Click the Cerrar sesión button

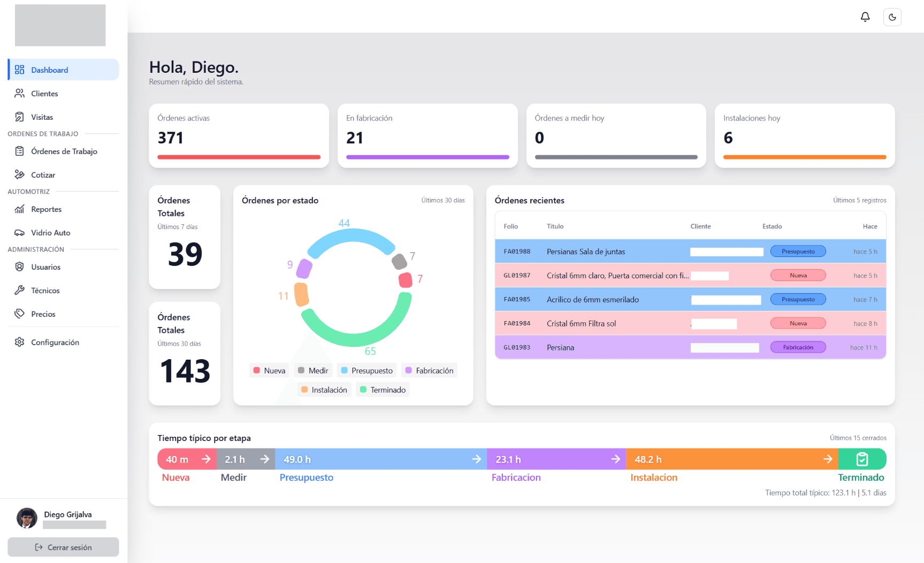click(63, 547)
